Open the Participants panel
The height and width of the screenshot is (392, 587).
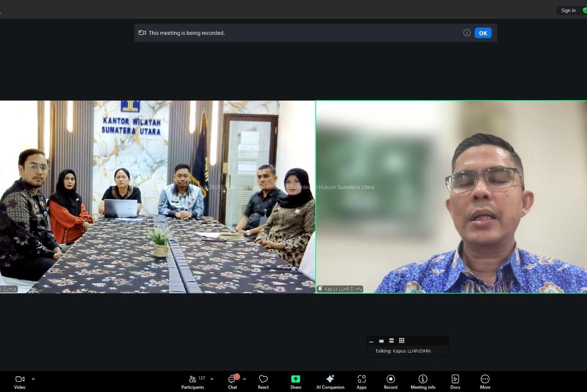pos(192,382)
